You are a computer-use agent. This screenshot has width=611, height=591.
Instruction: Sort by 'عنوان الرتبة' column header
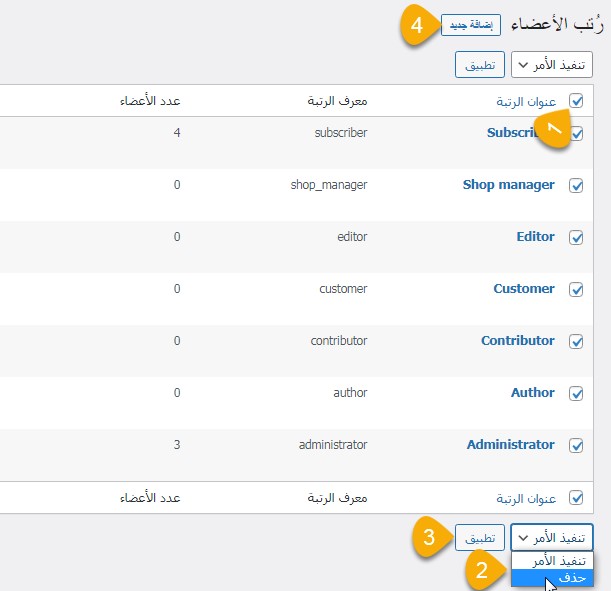pos(525,101)
